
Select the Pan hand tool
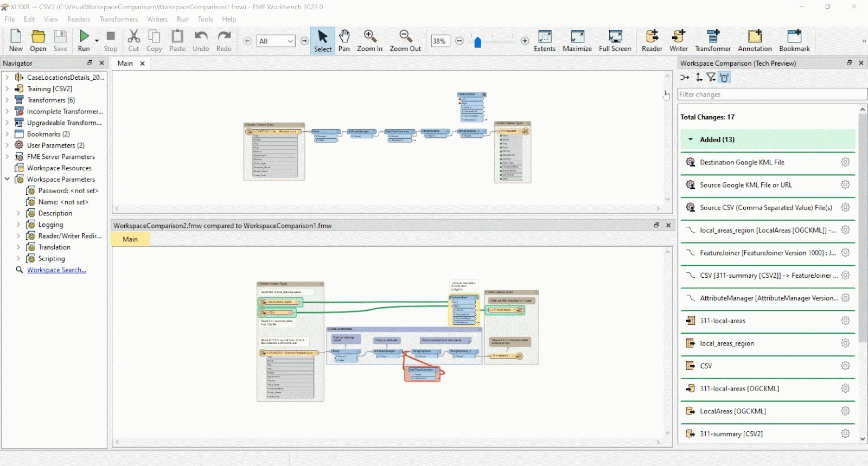point(344,41)
